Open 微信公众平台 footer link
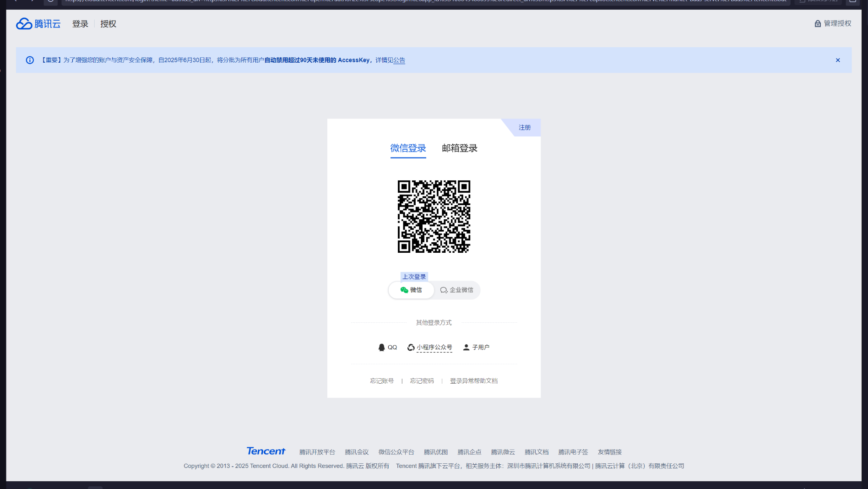The height and width of the screenshot is (489, 868). pos(396,452)
